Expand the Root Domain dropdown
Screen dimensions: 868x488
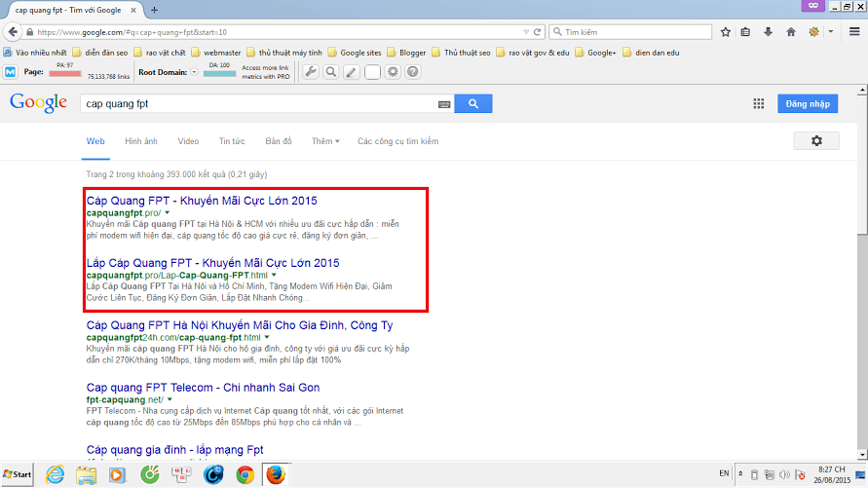[194, 72]
